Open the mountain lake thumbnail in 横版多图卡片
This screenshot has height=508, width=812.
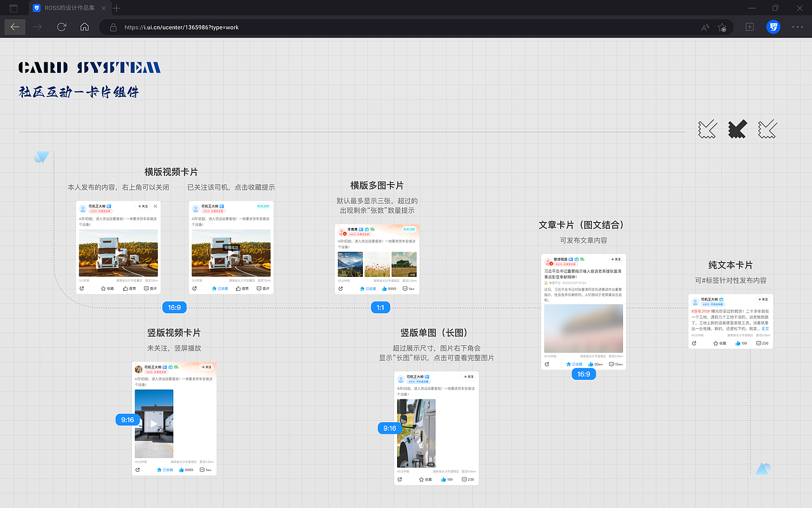point(350,264)
